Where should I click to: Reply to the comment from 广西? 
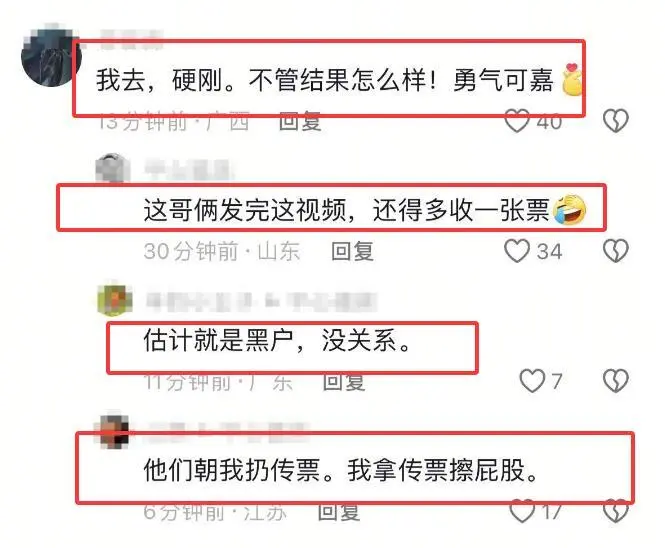pyautogui.click(x=300, y=122)
